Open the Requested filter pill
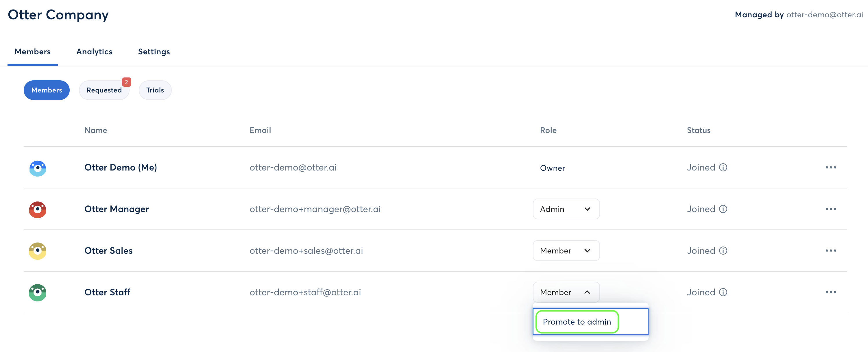Screen dimensions: 868x352 click(x=104, y=90)
